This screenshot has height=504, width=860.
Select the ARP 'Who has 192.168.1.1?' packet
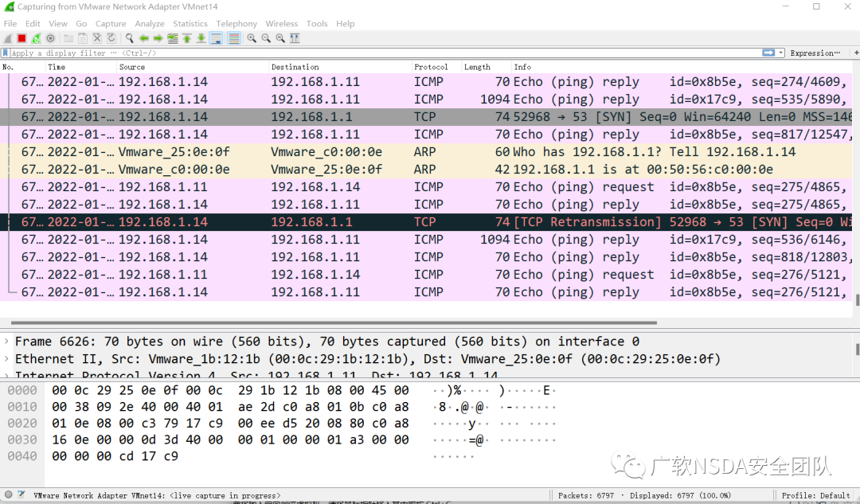click(426, 152)
